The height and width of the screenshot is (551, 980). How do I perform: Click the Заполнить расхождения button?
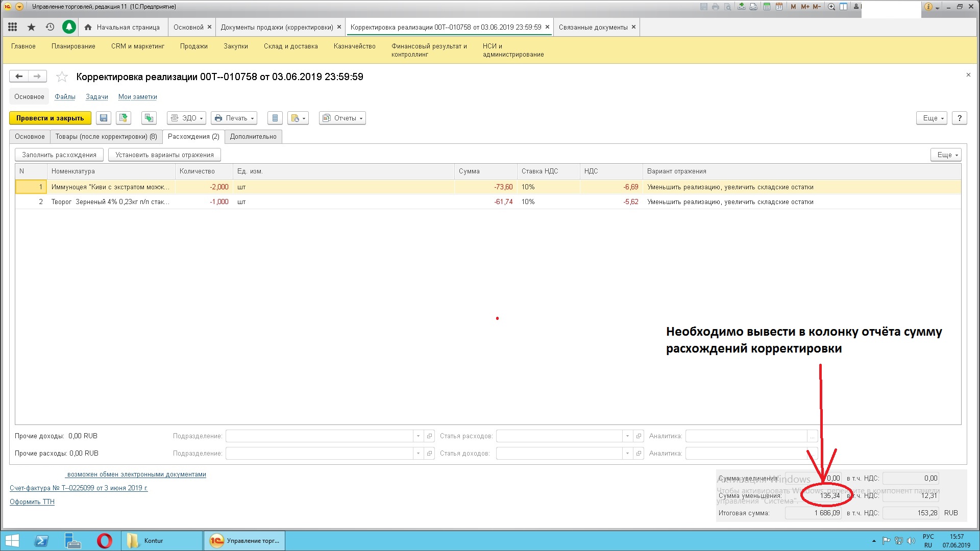pyautogui.click(x=59, y=155)
